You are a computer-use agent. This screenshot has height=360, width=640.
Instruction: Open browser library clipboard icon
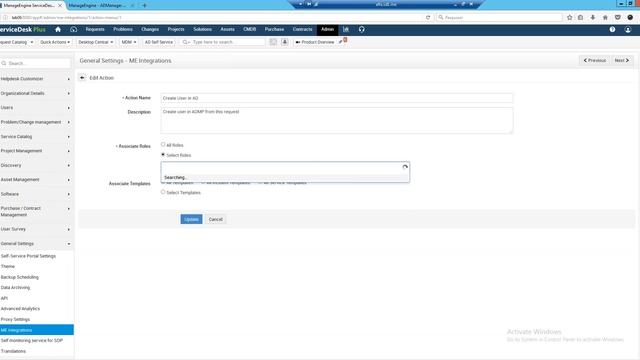pos(580,18)
